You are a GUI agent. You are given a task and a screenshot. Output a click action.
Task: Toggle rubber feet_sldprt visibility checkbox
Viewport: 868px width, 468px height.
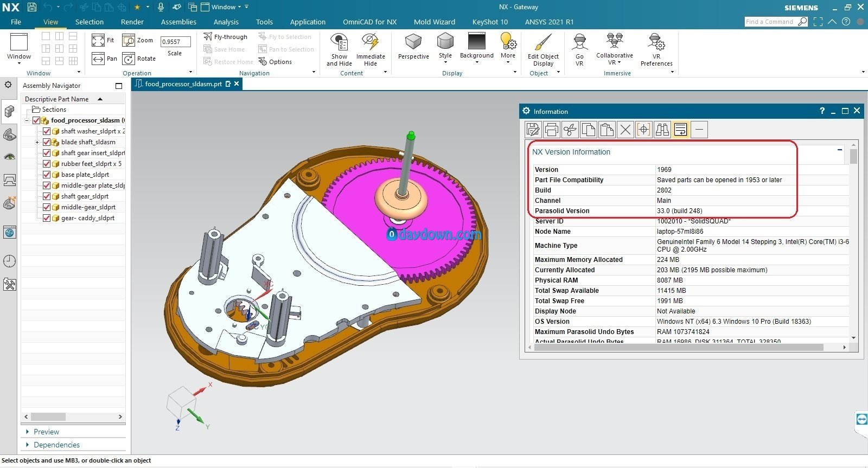pyautogui.click(x=47, y=164)
